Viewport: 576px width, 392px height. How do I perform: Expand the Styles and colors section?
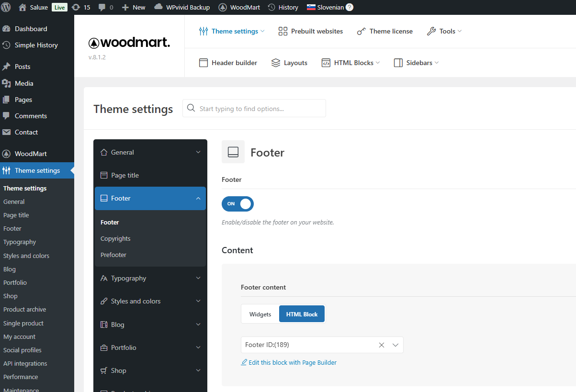pos(150,301)
